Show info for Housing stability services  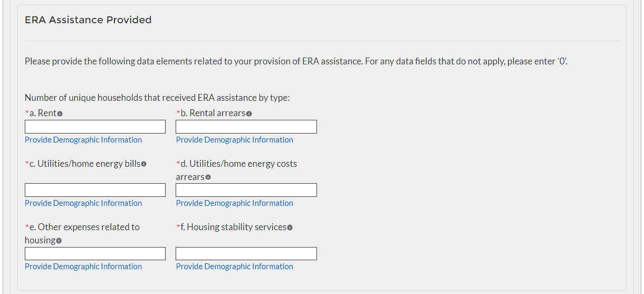(x=290, y=227)
